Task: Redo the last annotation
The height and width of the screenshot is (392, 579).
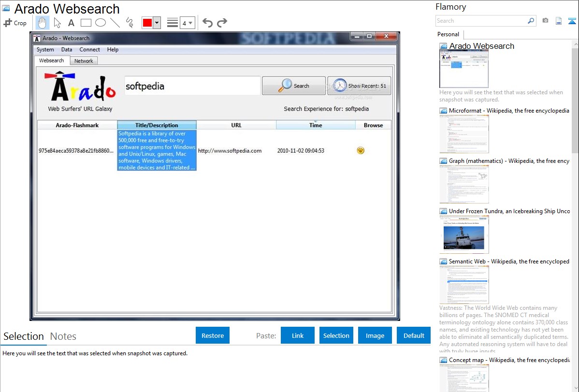Action: [x=222, y=23]
